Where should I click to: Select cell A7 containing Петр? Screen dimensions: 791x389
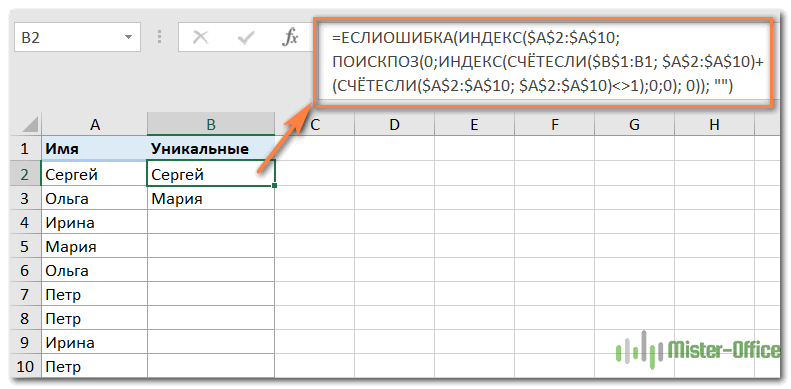(94, 295)
